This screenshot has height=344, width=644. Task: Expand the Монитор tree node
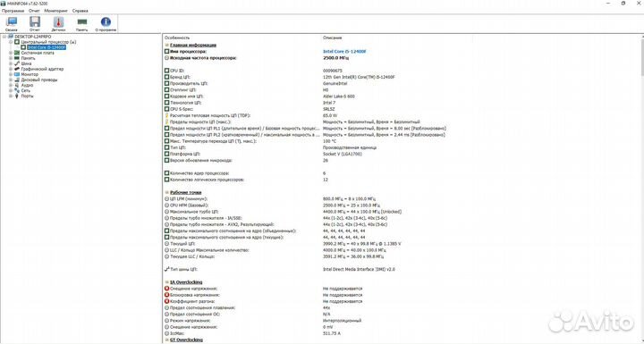click(11, 74)
